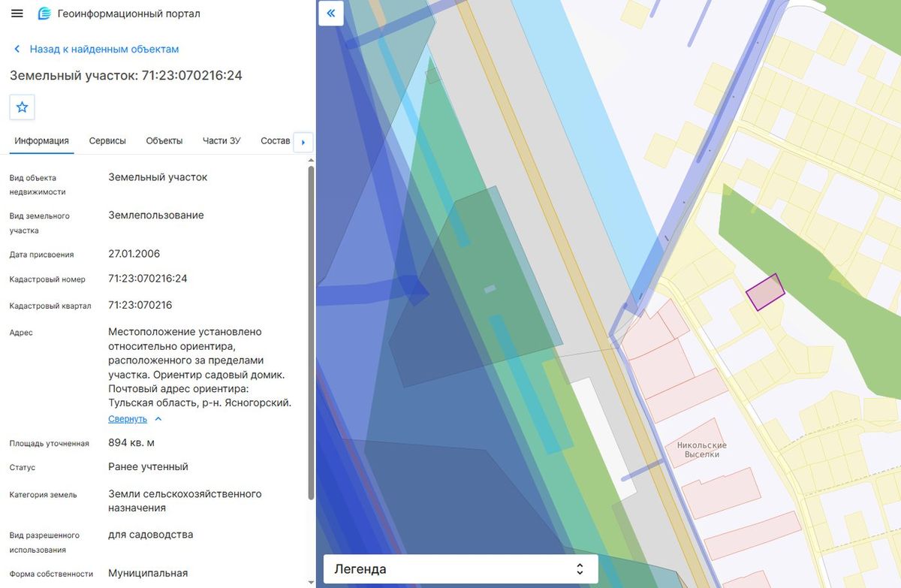Image resolution: width=901 pixels, height=588 pixels.
Task: Click the для садоводства value
Action: pos(151,535)
